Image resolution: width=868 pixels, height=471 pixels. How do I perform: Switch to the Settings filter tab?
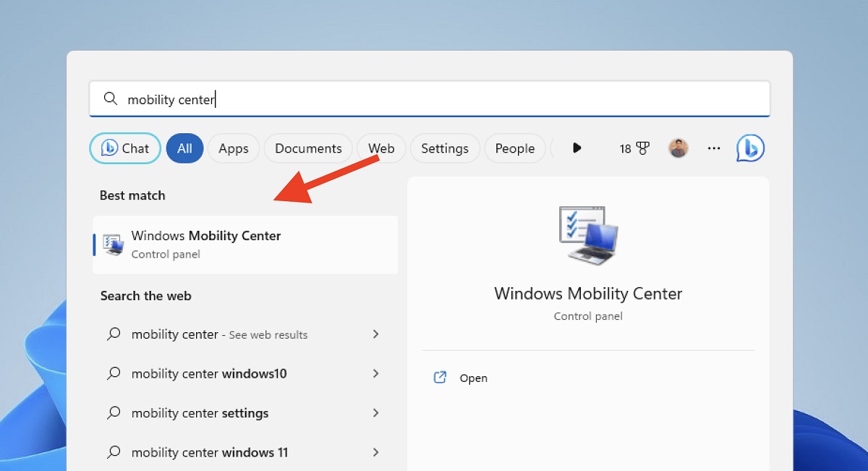tap(445, 148)
